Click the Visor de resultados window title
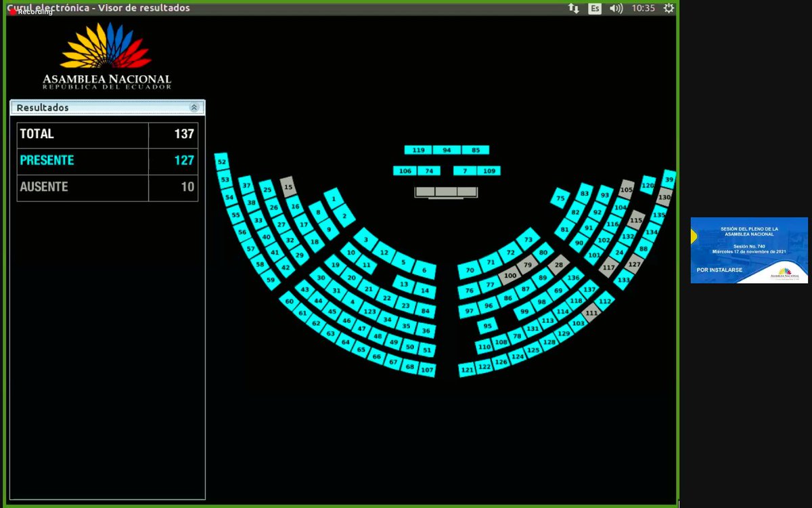This screenshot has width=812, height=508. [143, 8]
